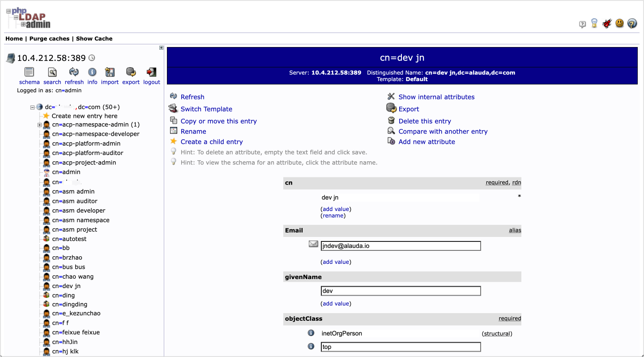
Task: Open Purge caches in the top menu
Action: (x=49, y=39)
